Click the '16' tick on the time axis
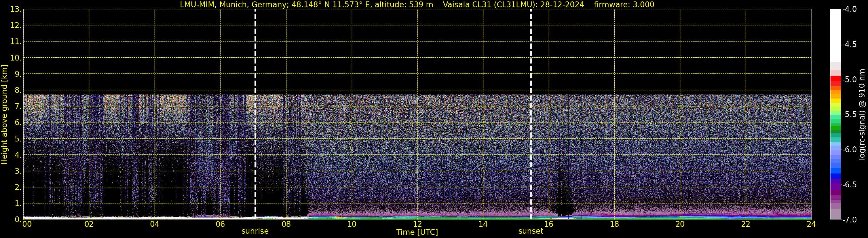Viewport: 868px width, 238px height. (x=548, y=224)
